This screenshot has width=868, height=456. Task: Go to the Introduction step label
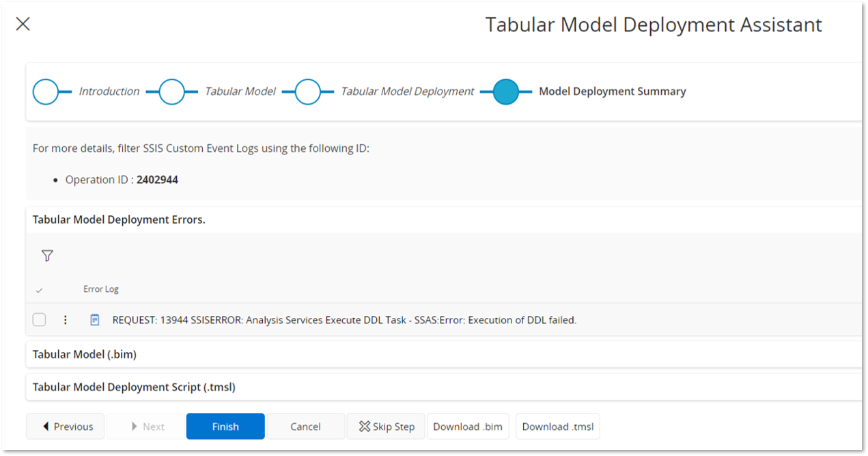(109, 91)
